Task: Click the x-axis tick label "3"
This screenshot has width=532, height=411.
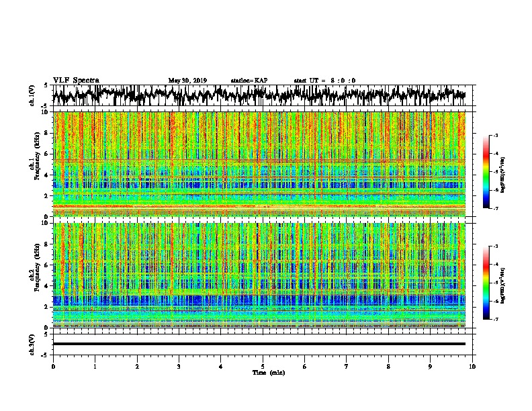Action: pos(179,367)
